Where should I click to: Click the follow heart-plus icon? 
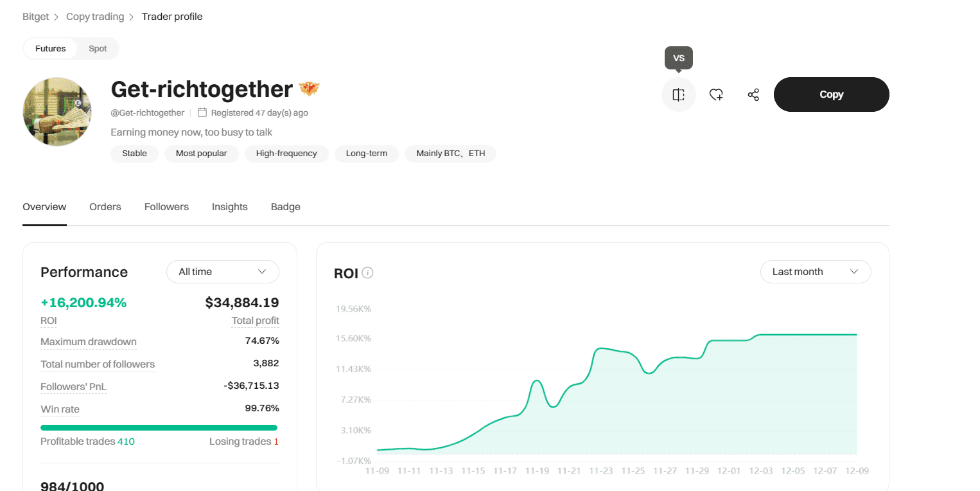click(x=716, y=94)
